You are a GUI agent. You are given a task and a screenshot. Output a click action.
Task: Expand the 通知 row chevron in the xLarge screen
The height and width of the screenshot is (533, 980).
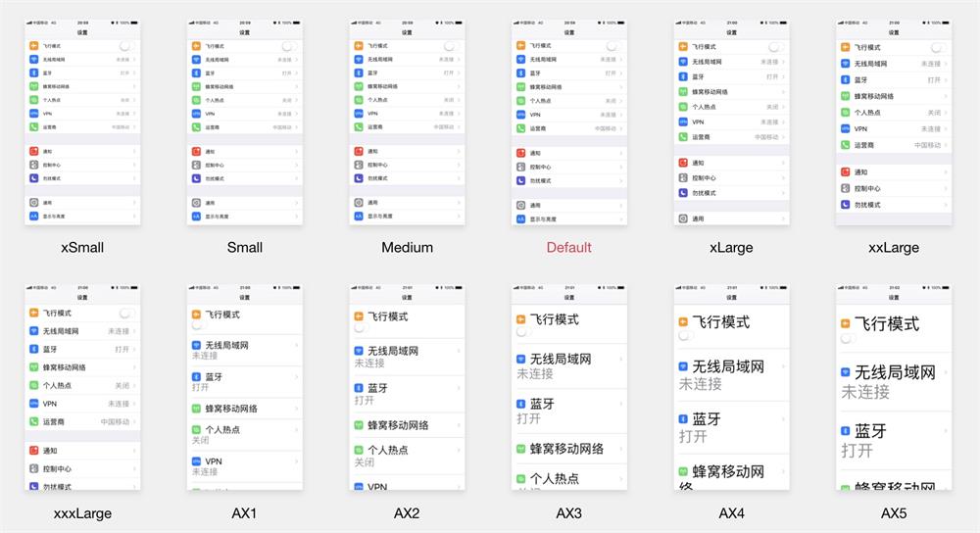(x=783, y=163)
